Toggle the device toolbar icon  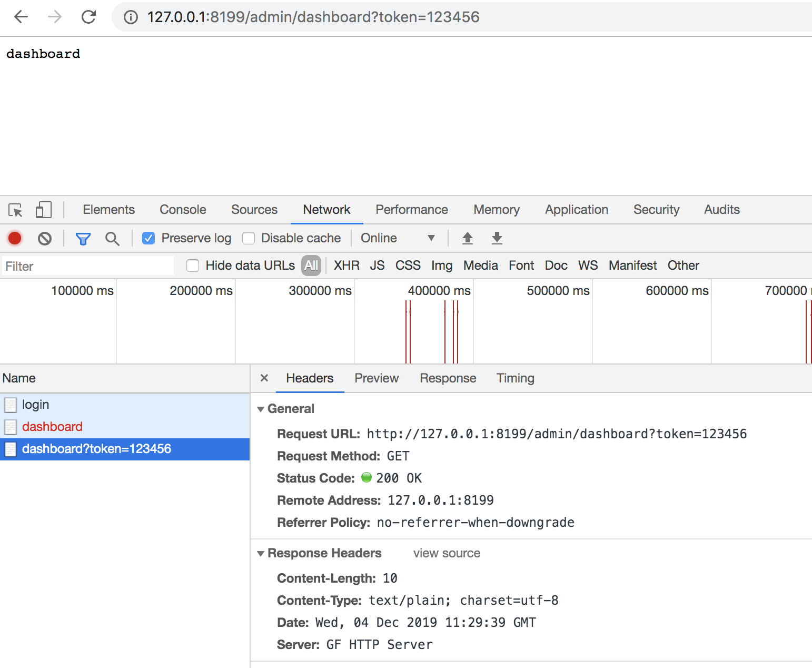click(43, 210)
